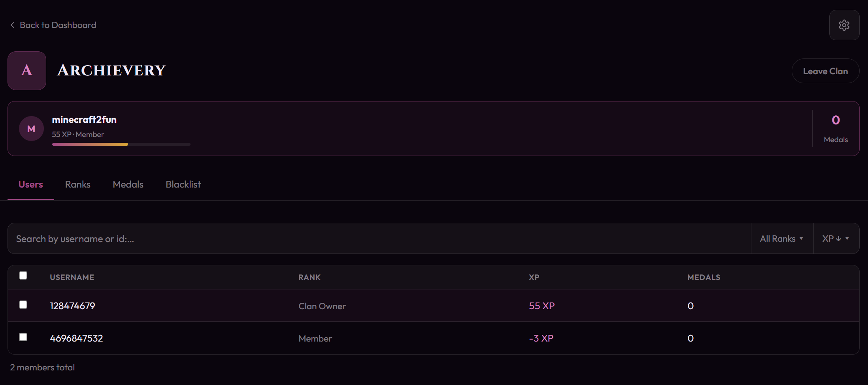This screenshot has height=385, width=868.
Task: Click the XP progress bar
Action: click(x=121, y=145)
